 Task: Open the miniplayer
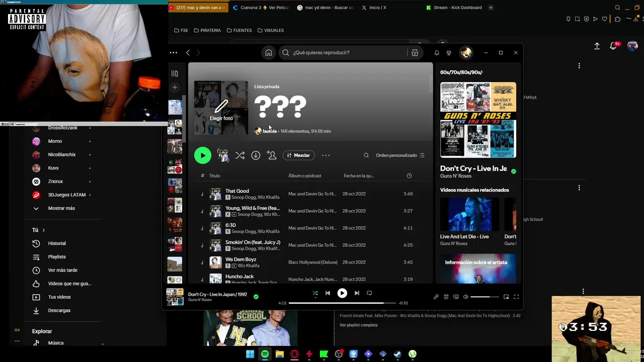506,297
